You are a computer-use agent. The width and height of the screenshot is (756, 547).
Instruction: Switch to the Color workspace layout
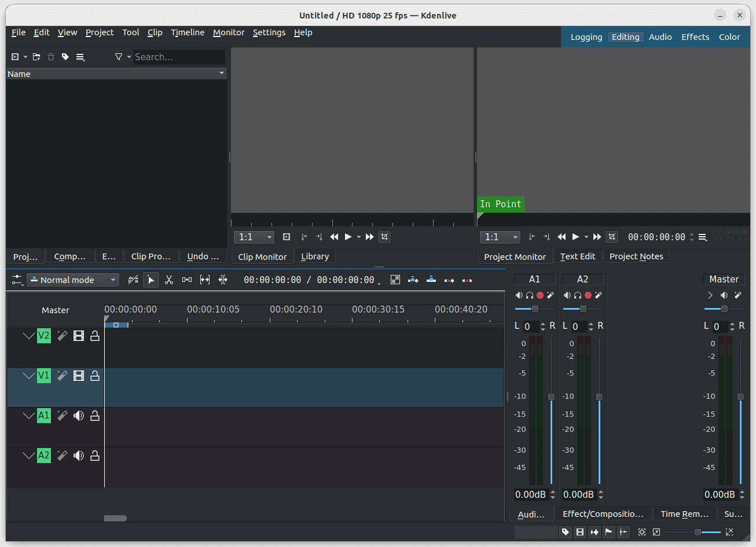pyautogui.click(x=729, y=37)
